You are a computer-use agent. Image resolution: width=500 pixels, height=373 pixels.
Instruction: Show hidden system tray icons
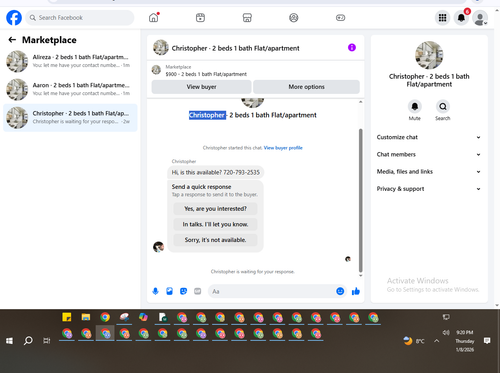437,341
